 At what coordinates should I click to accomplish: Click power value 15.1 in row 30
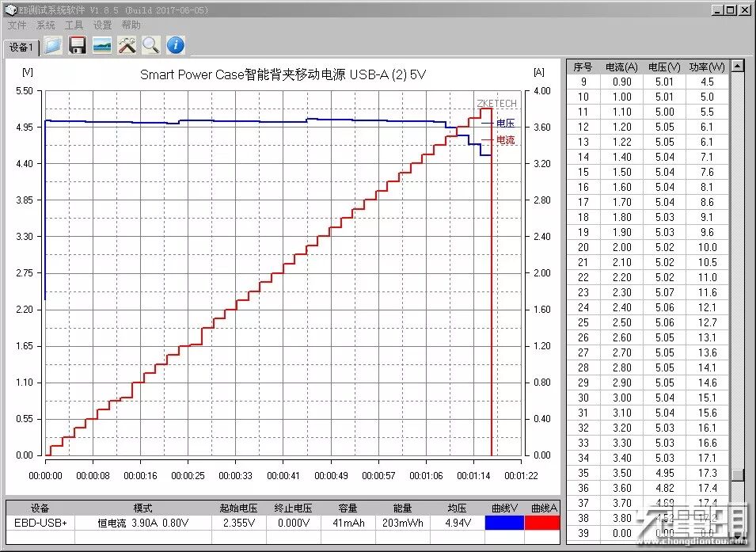(x=707, y=398)
